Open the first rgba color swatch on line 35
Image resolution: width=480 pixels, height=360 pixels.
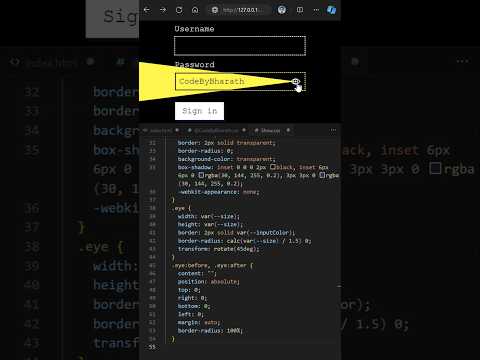[201, 175]
